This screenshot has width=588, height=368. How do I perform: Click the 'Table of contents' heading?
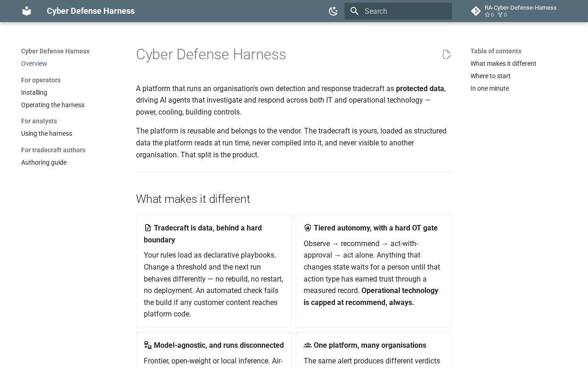496,51
